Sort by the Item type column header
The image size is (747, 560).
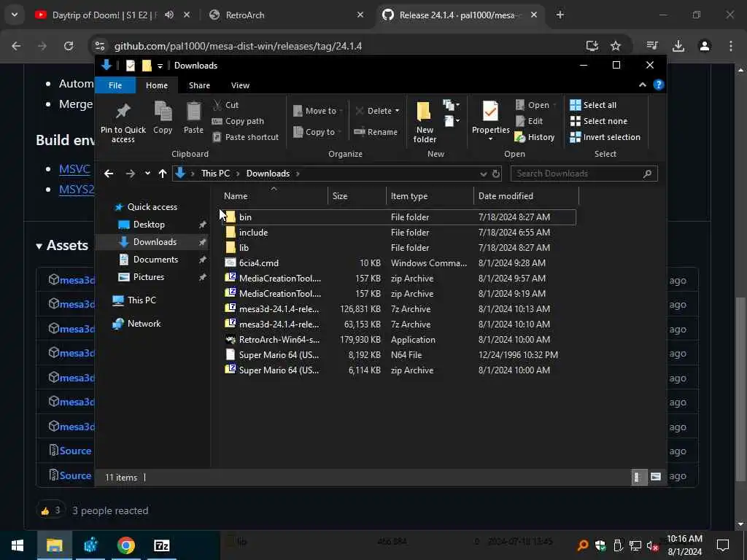click(429, 195)
